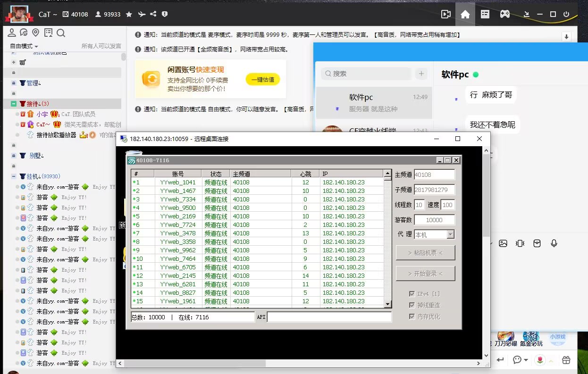Click the 账号 column header
This screenshot has height=374, width=588.
[x=178, y=174]
